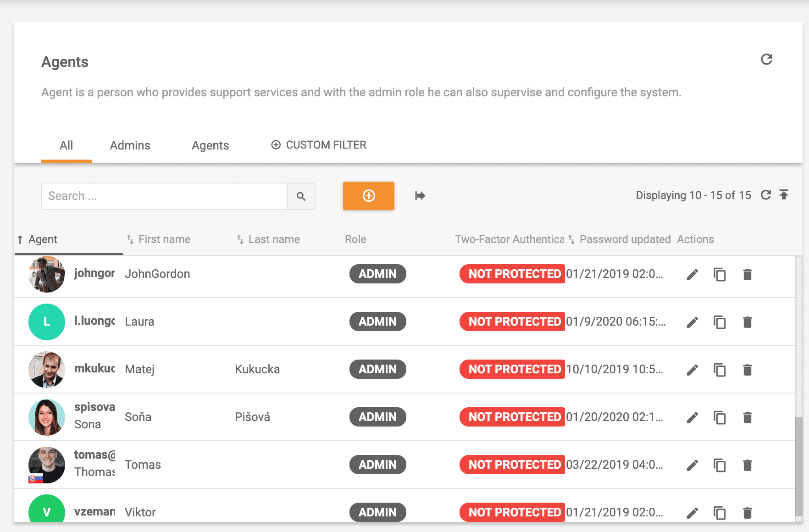Click the refresh icon beside the Agents title
Screen dimensions: 809x532
(x=766, y=59)
